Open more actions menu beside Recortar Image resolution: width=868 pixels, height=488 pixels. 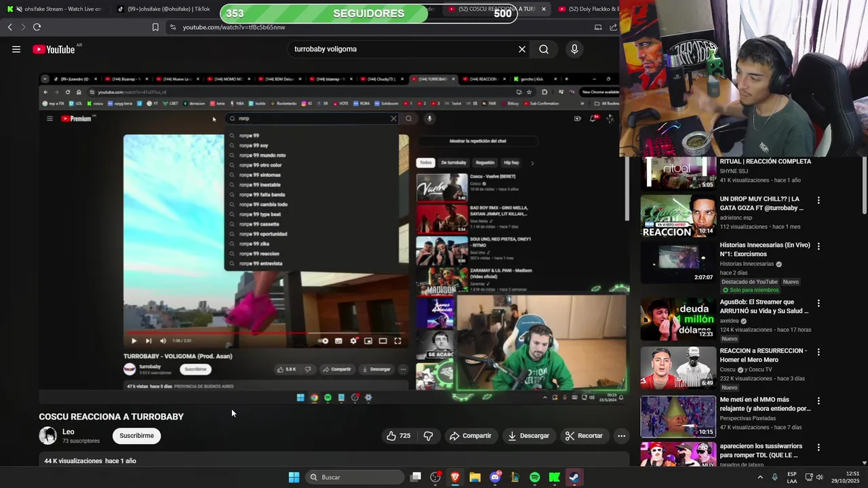(621, 436)
